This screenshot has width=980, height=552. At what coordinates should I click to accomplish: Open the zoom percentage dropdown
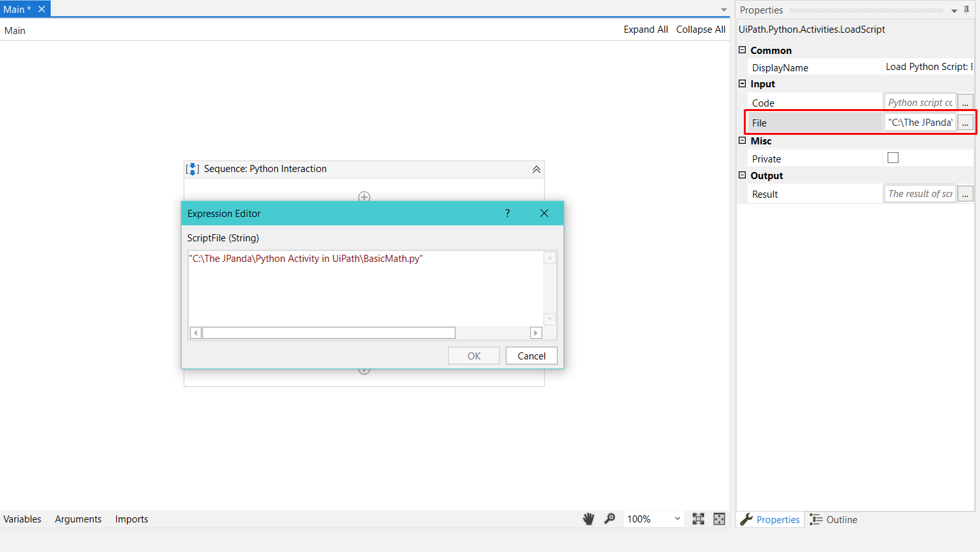coord(676,519)
